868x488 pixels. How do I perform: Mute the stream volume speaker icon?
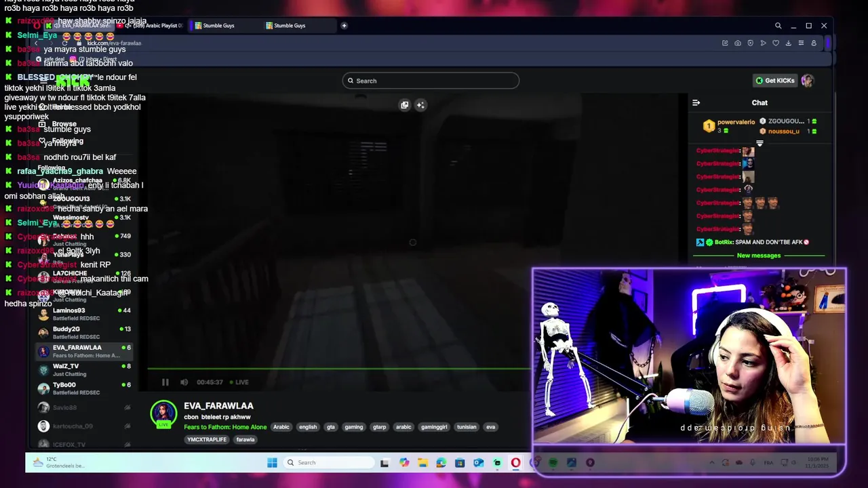(184, 382)
